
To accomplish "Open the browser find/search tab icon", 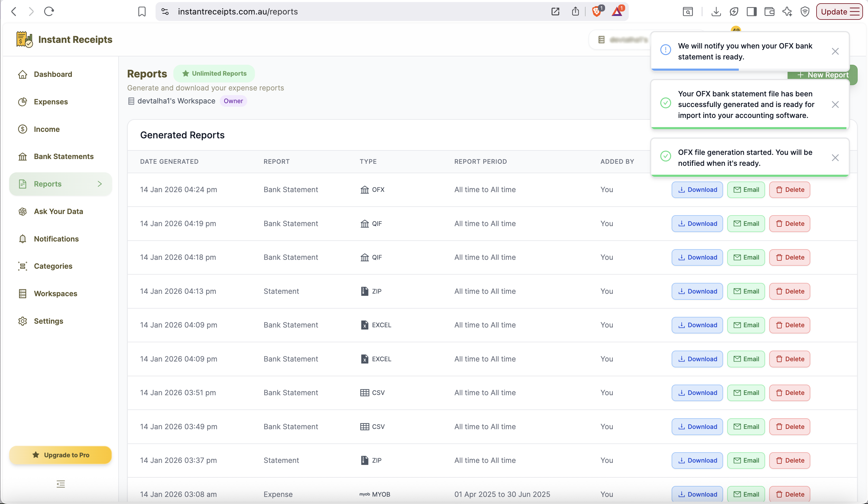I will click(688, 11).
